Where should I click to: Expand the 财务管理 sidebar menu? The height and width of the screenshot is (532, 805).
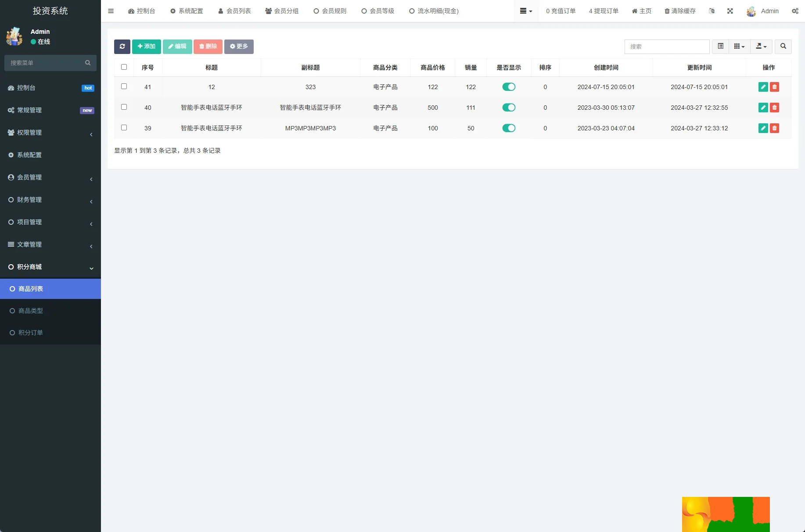pyautogui.click(x=50, y=200)
